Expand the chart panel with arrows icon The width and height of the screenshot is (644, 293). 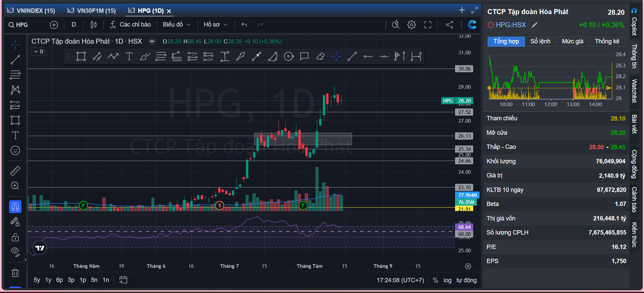(474, 10)
